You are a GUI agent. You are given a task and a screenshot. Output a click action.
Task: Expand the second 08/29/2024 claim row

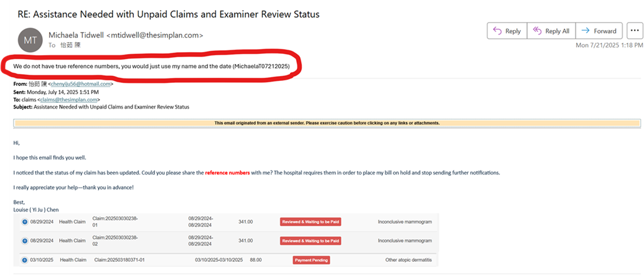click(x=25, y=240)
